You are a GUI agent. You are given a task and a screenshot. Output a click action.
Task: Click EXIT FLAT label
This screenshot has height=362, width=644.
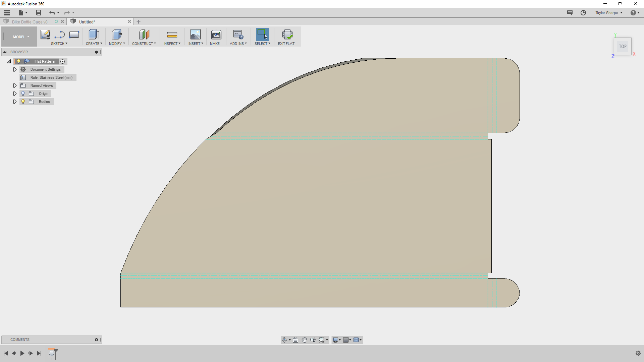point(286,44)
